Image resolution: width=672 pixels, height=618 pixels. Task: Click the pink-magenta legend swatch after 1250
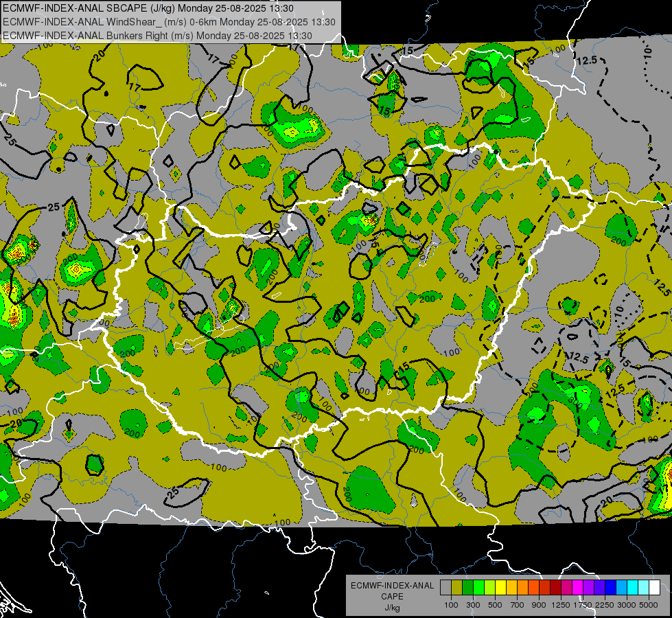(x=566, y=588)
